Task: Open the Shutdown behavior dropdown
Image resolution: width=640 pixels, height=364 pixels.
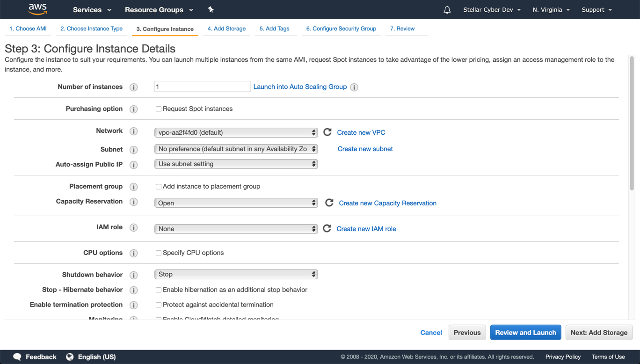Action: point(236,275)
